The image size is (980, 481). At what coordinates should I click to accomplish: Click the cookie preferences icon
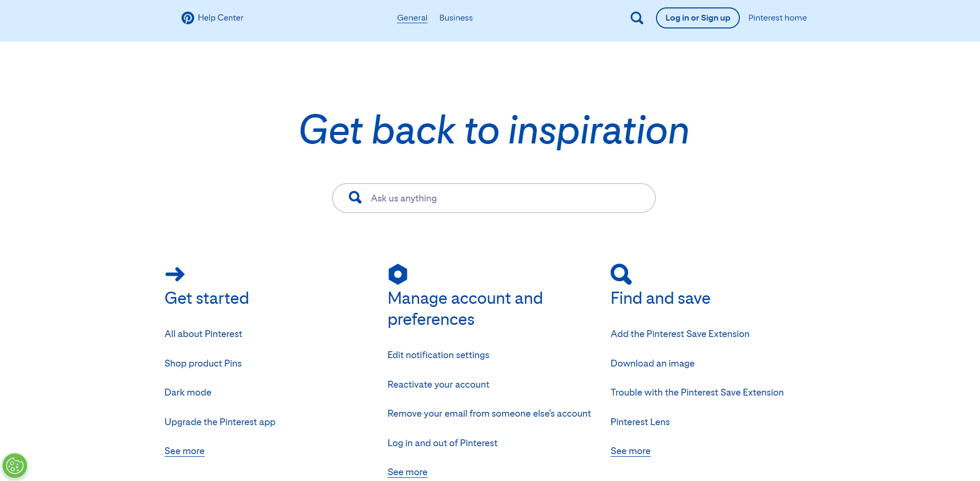click(x=15, y=466)
